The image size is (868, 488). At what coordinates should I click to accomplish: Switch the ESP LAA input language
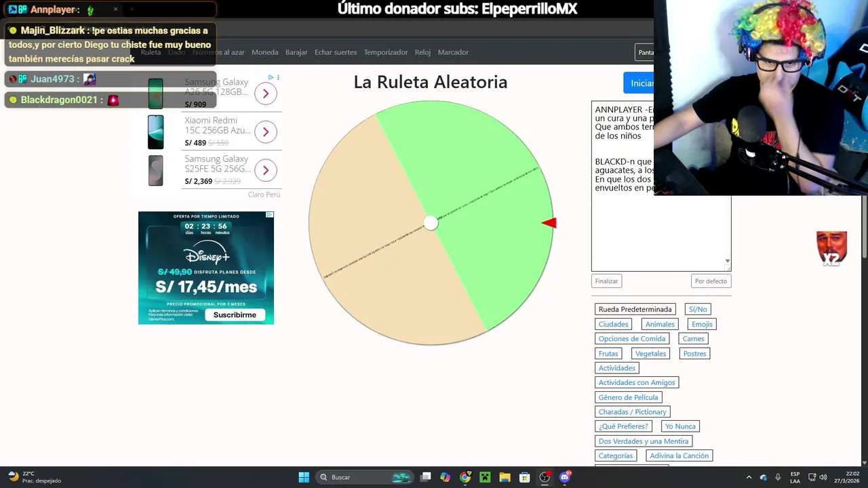coord(795,477)
